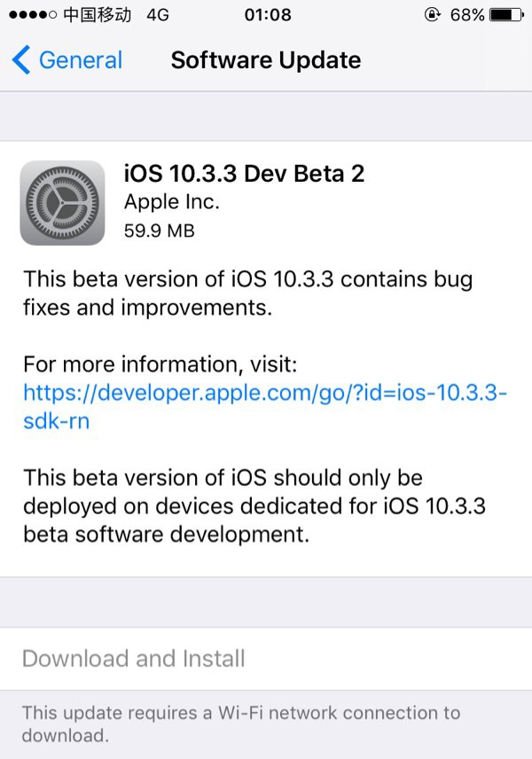Tap the bug fixes and improvements description

click(247, 293)
